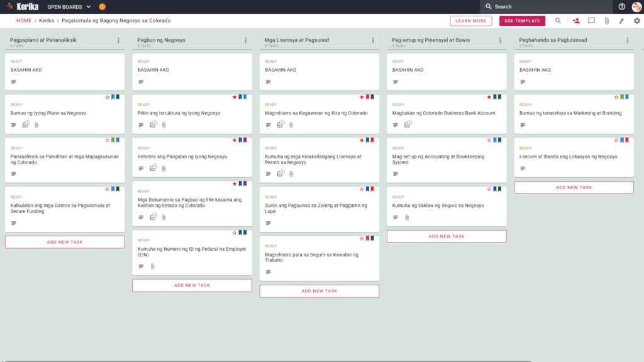Open checklist icon on Piliin ang Istruktura card

[x=153, y=124]
